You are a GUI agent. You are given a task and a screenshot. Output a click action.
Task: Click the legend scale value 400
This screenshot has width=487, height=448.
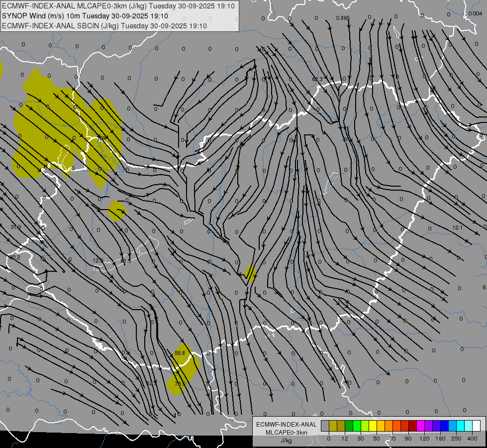(x=472, y=439)
